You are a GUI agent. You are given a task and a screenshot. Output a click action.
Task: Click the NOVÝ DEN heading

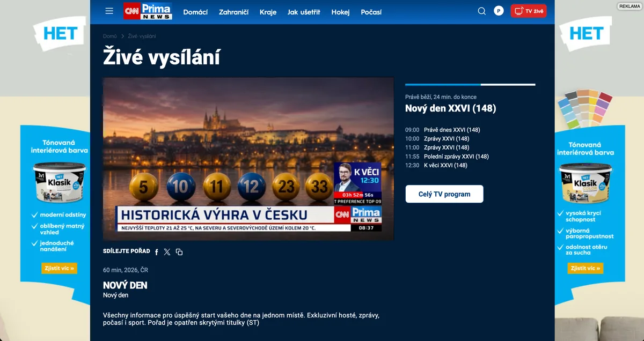pyautogui.click(x=125, y=285)
